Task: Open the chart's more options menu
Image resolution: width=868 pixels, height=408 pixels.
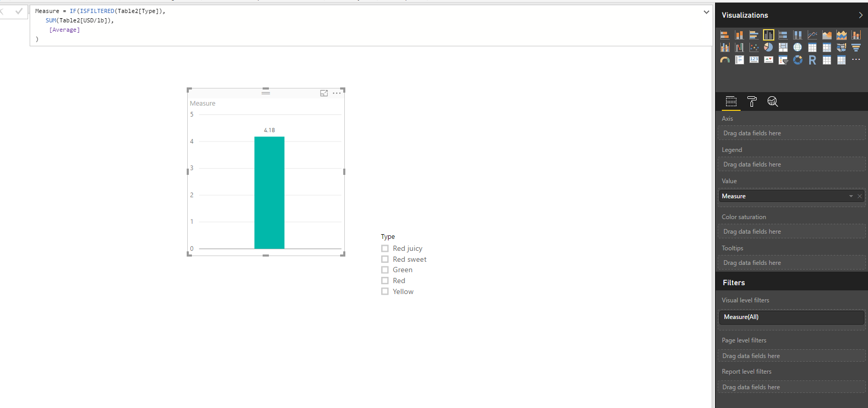Action: pos(337,93)
